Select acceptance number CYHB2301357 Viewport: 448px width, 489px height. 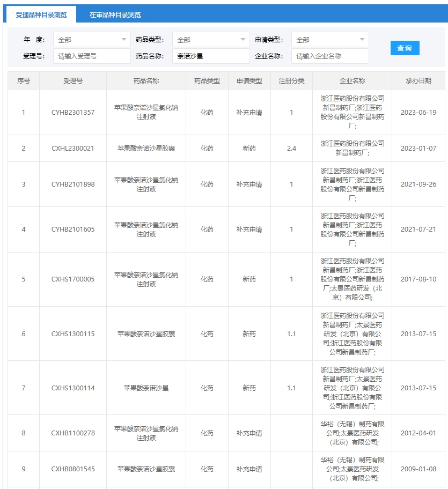(x=73, y=112)
